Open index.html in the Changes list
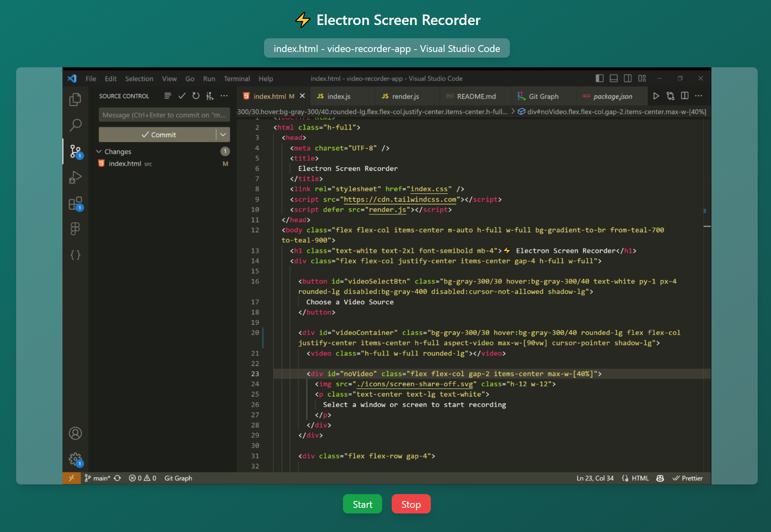Image resolution: width=771 pixels, height=532 pixels. [163, 164]
